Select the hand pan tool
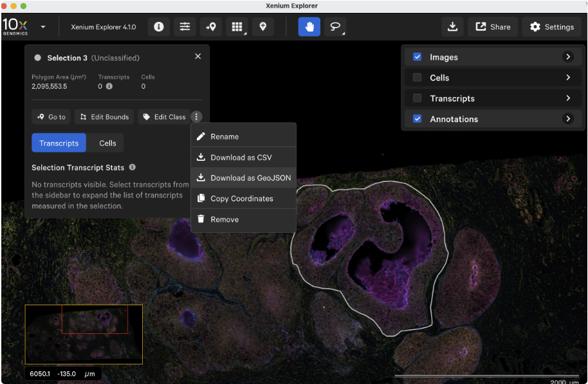The height and width of the screenshot is (384, 588). [309, 26]
